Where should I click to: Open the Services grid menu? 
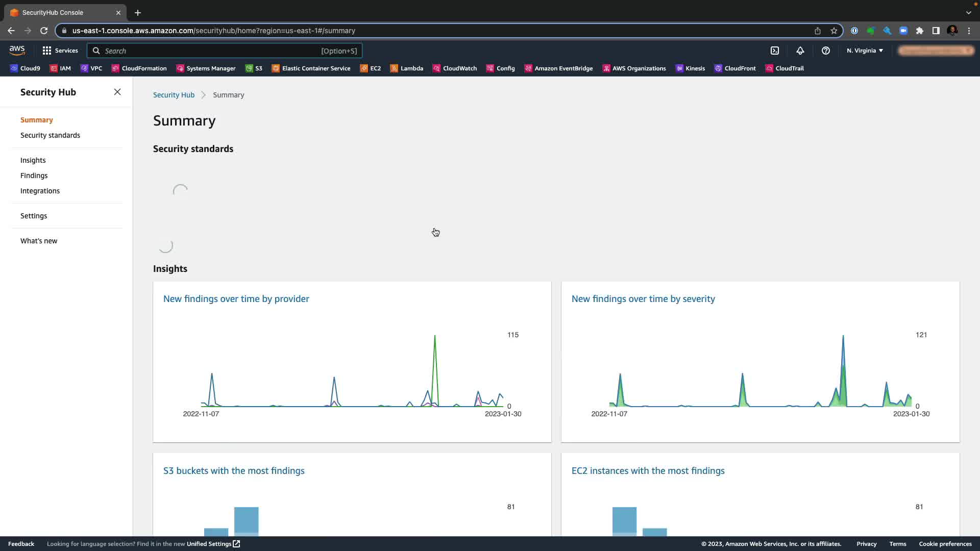click(x=60, y=51)
